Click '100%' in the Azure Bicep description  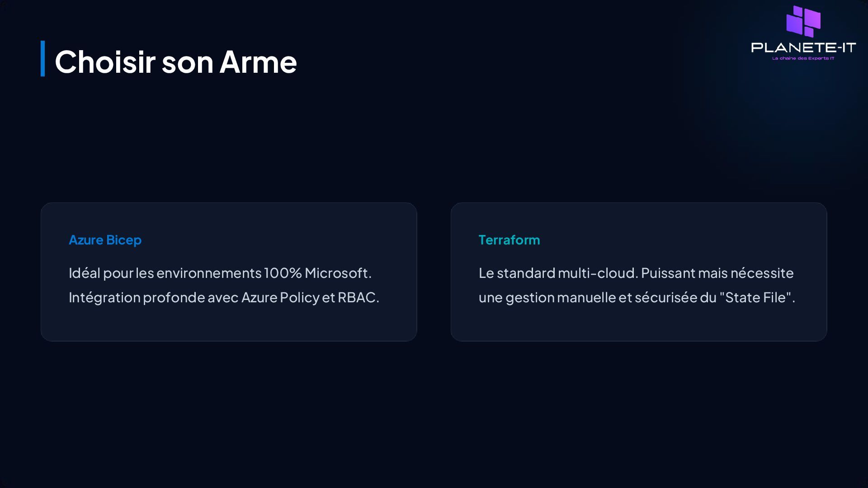point(283,273)
